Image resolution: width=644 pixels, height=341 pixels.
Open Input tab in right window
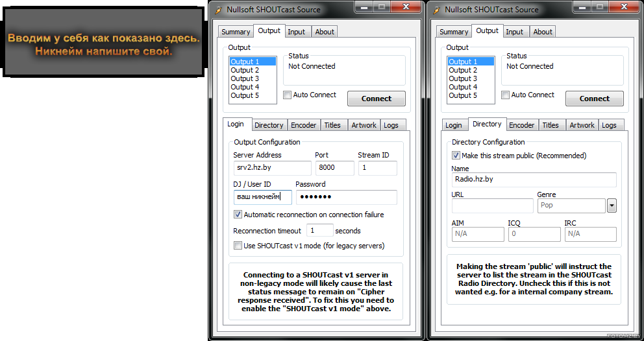(515, 32)
